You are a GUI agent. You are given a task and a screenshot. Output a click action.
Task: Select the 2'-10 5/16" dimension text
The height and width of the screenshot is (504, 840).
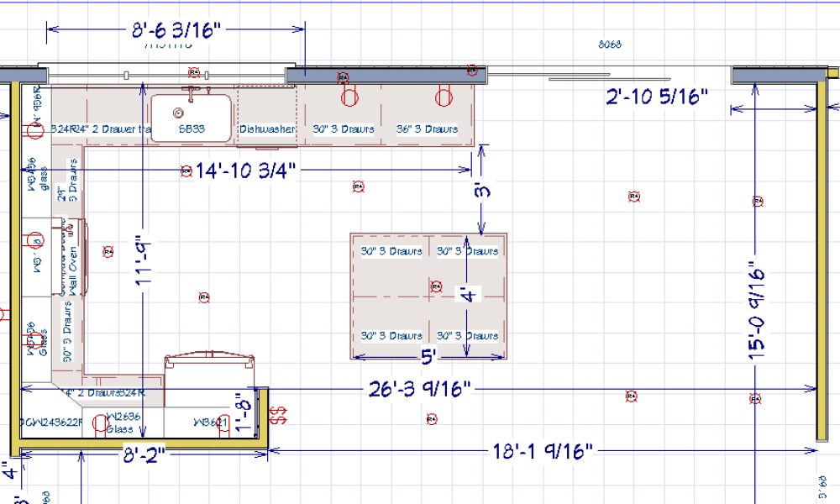[657, 98]
